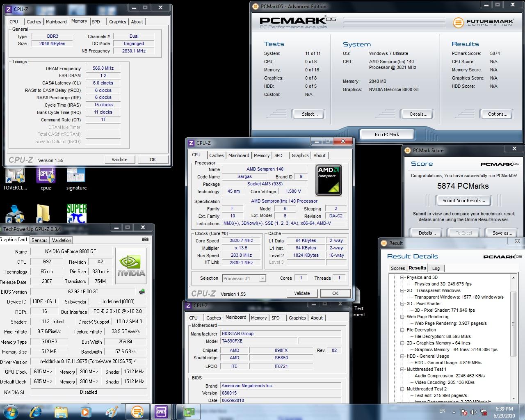
Task: Click the AMD Sempron logo in CPU-Z
Action: coord(329,180)
